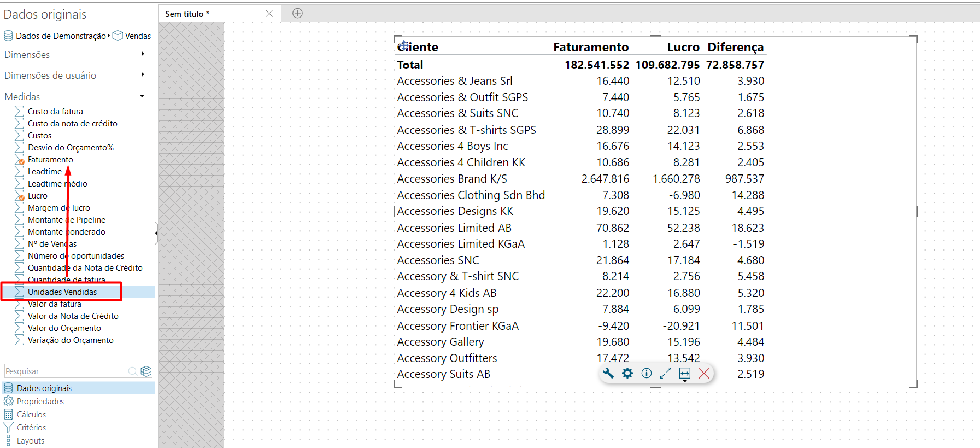Remove table with red X icon
Image resolution: width=980 pixels, height=448 pixels.
704,373
